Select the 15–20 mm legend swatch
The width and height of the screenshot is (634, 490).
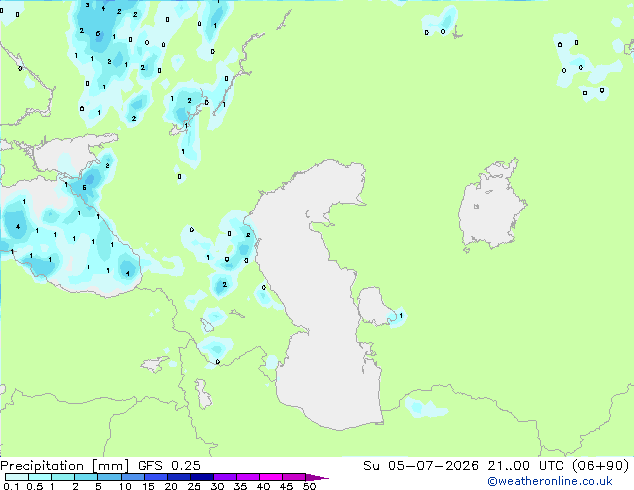[x=155, y=477]
